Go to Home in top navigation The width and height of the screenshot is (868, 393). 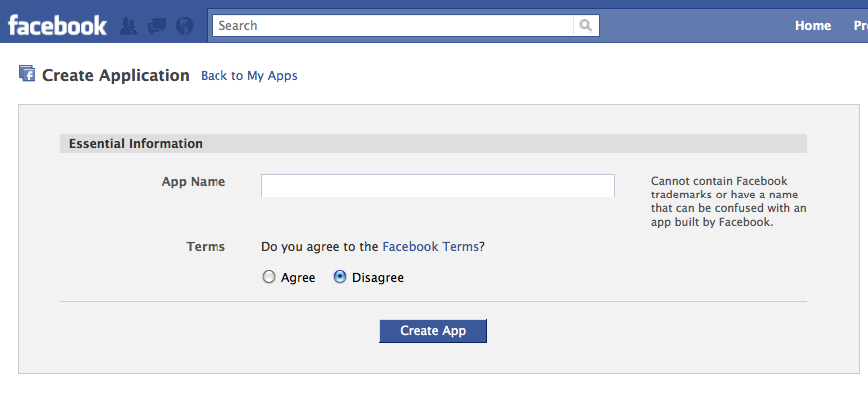[x=813, y=26]
